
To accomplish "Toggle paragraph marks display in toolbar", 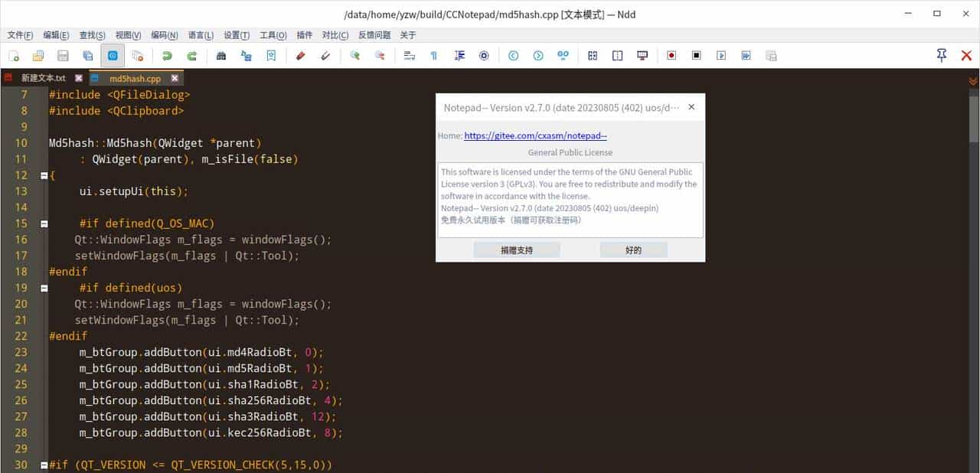I will [433, 55].
